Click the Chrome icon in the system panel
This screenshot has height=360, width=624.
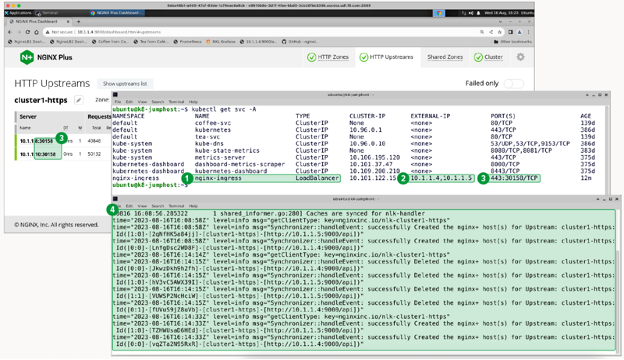click(439, 13)
